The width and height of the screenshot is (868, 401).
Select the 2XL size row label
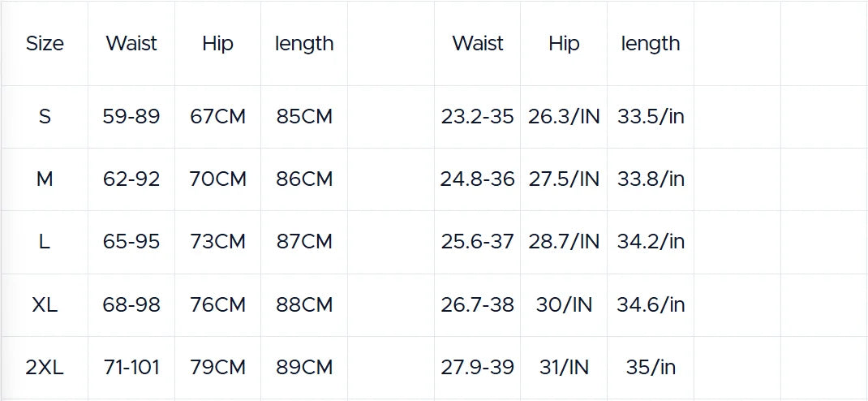(x=45, y=368)
